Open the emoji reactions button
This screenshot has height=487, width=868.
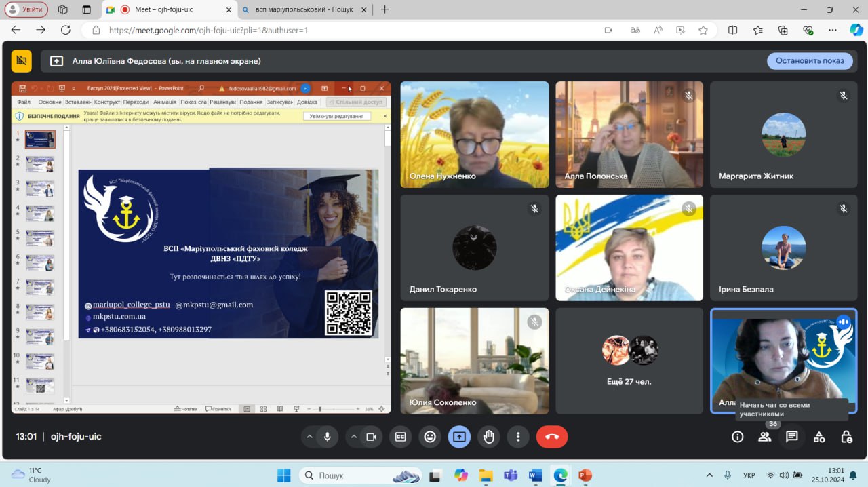point(429,437)
